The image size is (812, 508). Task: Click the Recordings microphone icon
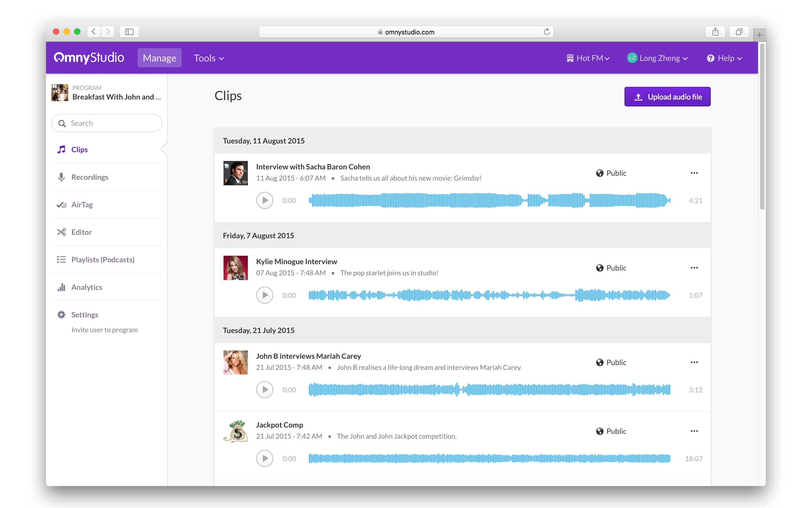tap(61, 177)
